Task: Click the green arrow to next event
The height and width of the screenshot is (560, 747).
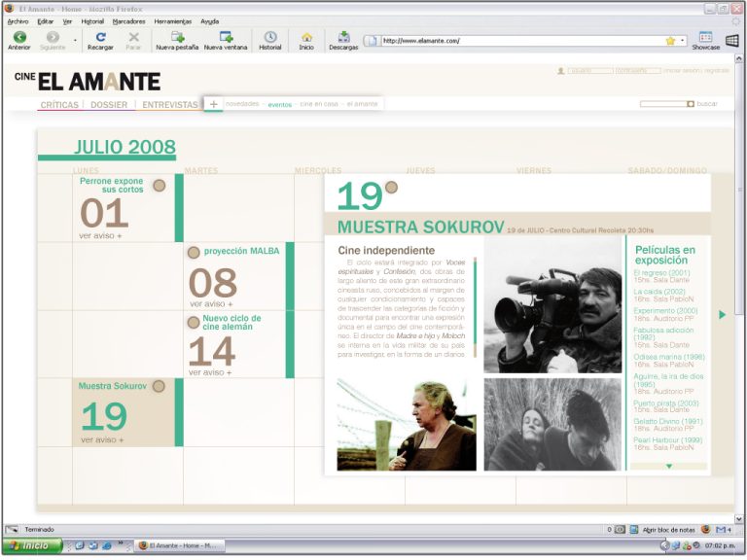Action: click(x=723, y=315)
